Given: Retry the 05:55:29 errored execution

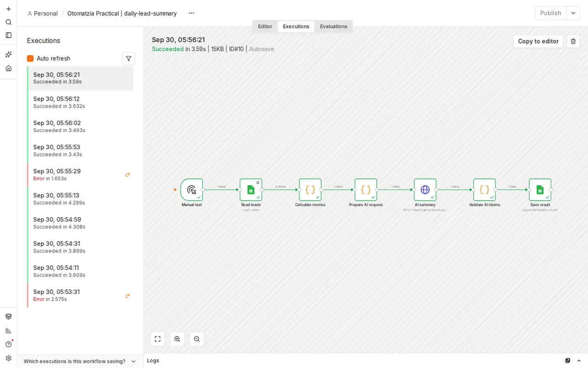Looking at the screenshot, I should pyautogui.click(x=128, y=175).
